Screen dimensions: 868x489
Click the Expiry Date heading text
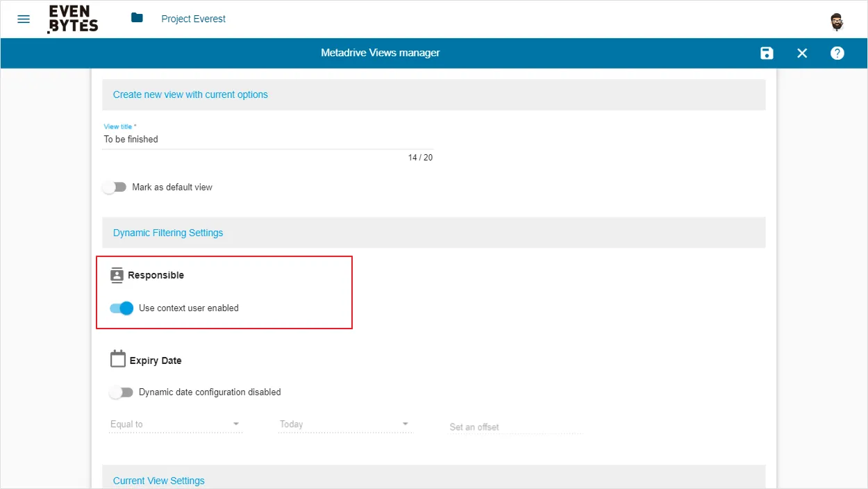[x=156, y=360]
